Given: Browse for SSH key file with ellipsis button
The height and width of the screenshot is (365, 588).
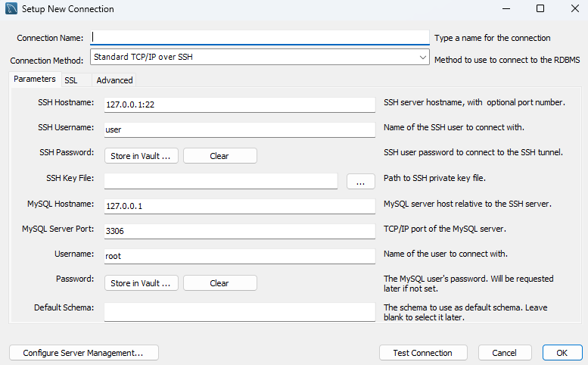Looking at the screenshot, I should click(360, 182).
